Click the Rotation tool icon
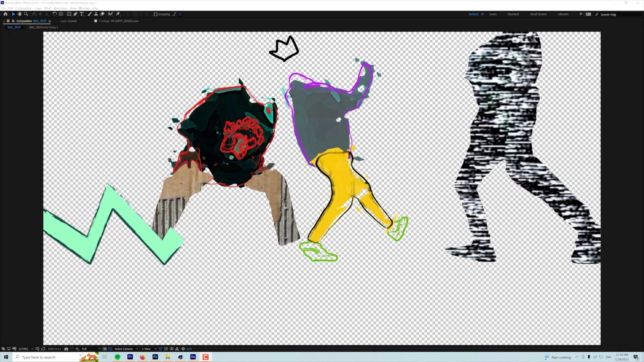Image resolution: width=644 pixels, height=362 pixels. [55, 14]
